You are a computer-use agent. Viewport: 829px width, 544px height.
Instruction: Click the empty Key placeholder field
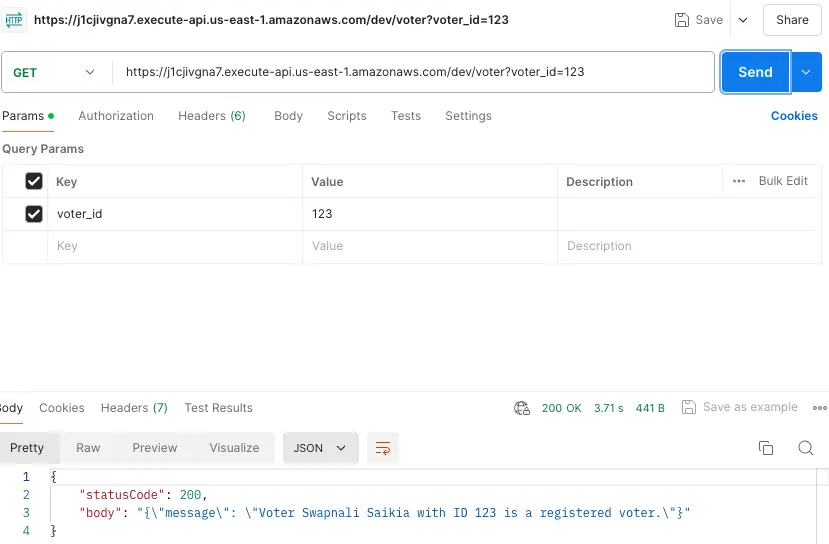click(x=175, y=246)
